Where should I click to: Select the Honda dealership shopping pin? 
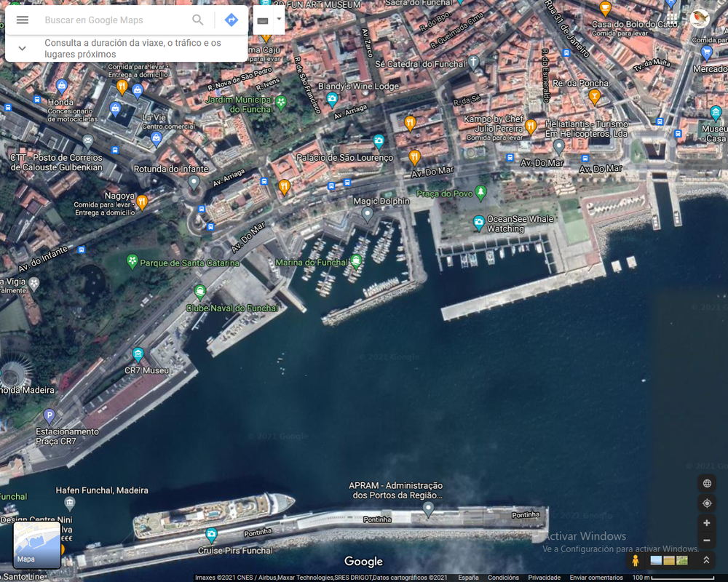coord(62,87)
